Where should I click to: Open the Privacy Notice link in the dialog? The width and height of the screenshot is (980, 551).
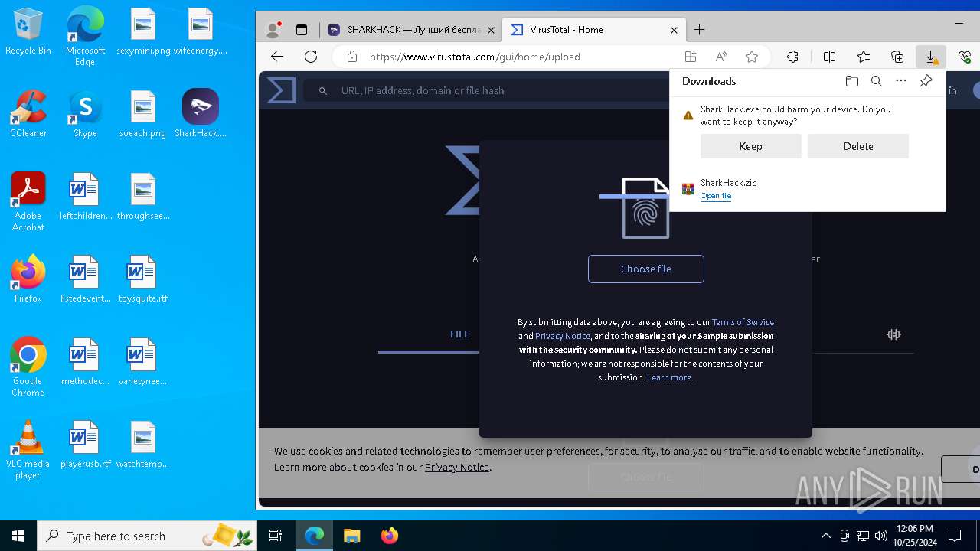(563, 336)
